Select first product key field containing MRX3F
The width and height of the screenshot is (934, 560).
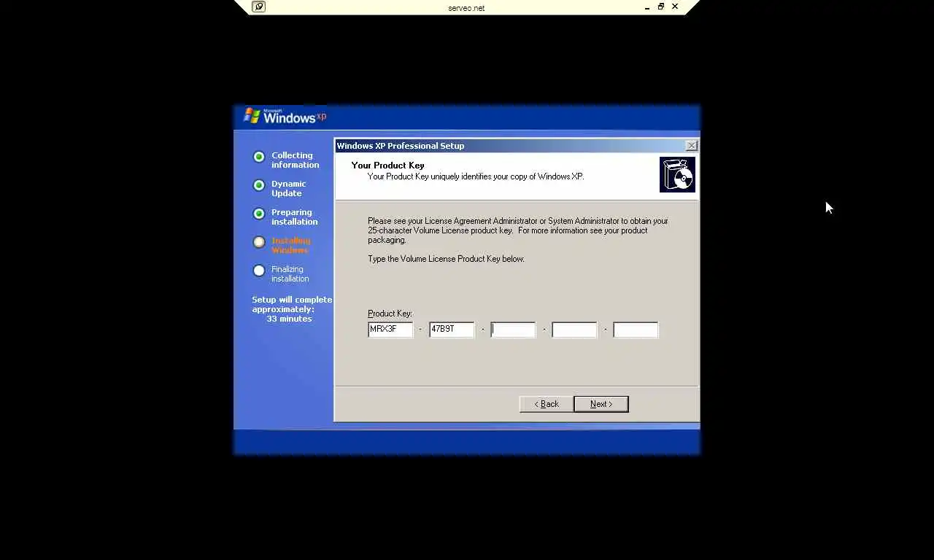click(x=390, y=330)
